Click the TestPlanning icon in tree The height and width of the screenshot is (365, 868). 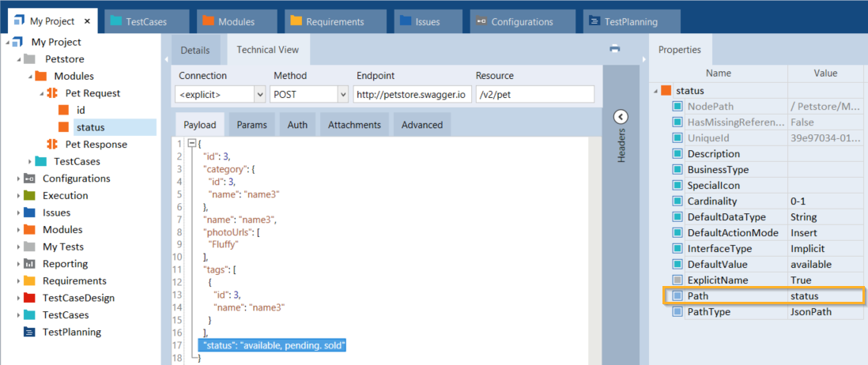click(x=29, y=332)
